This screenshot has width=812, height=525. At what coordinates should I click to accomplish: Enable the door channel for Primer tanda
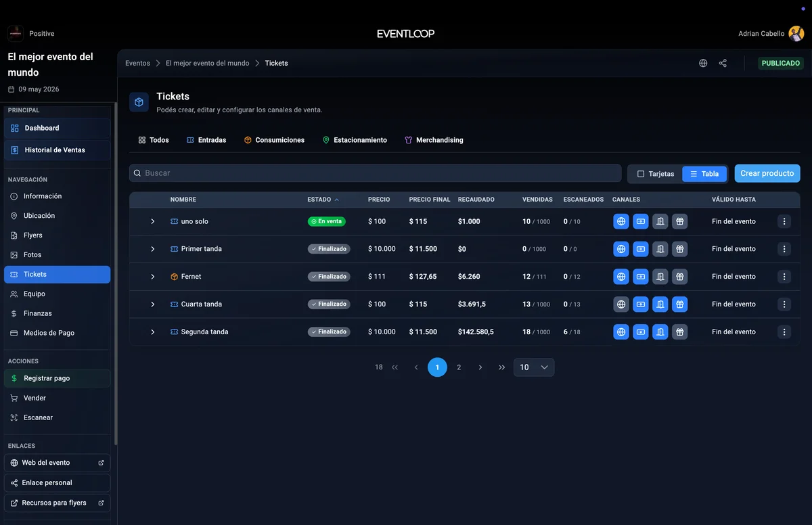coord(660,248)
